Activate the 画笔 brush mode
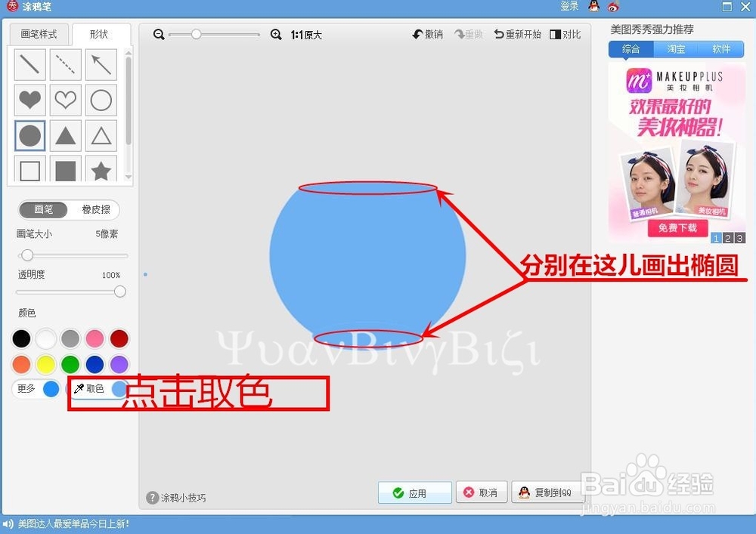Screen dimensions: 756x534 click(x=43, y=209)
